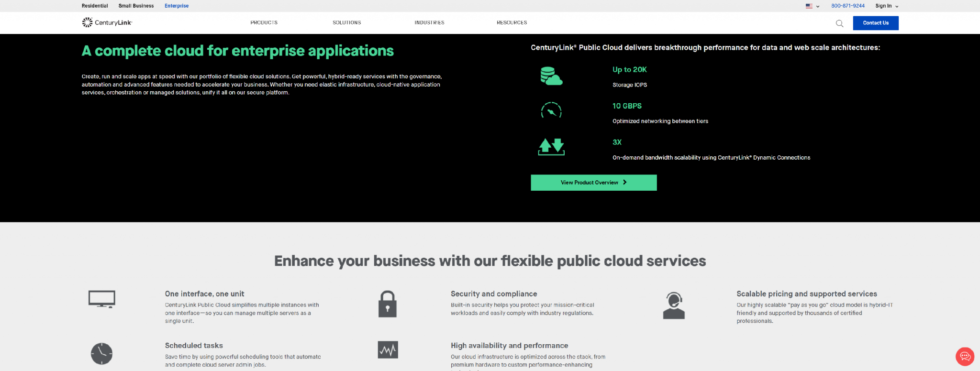Click the 'Save time by using powerful scheduling tools' description
980x371 pixels.
click(243, 361)
